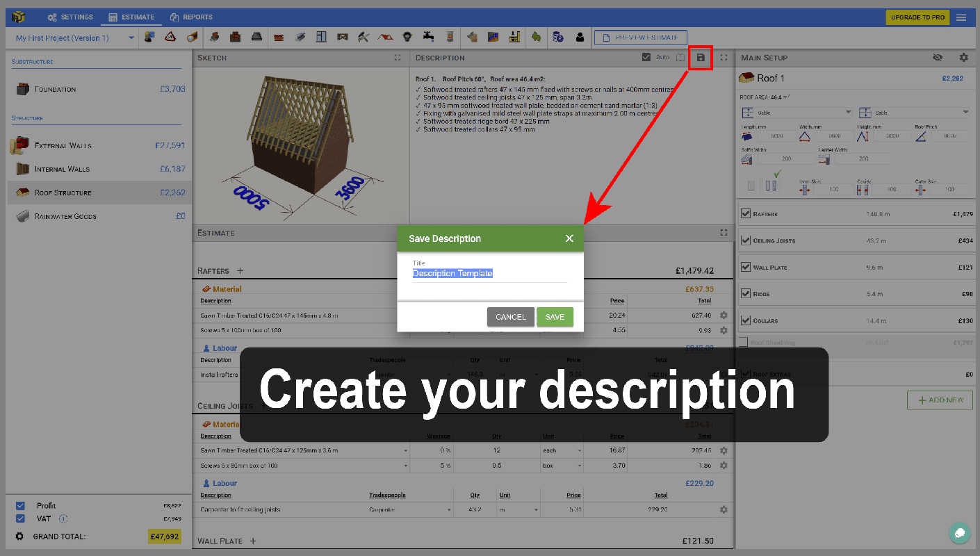This screenshot has height=556, width=980.
Task: Add item with plus next to Wall Plate heading
Action: coord(253,541)
